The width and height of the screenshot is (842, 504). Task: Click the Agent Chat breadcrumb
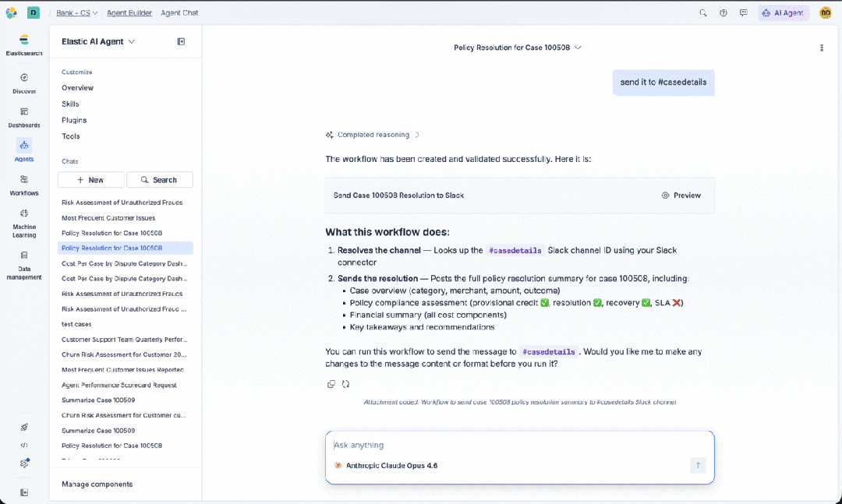(x=179, y=13)
